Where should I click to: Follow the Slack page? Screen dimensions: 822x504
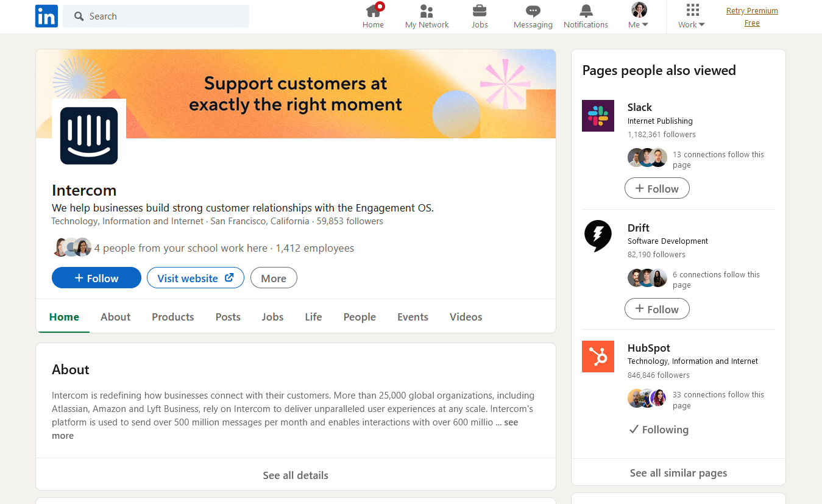(657, 188)
